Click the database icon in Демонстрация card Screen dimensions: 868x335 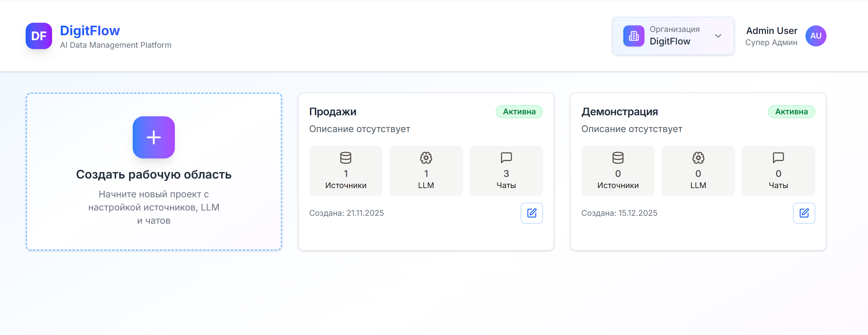(x=618, y=157)
